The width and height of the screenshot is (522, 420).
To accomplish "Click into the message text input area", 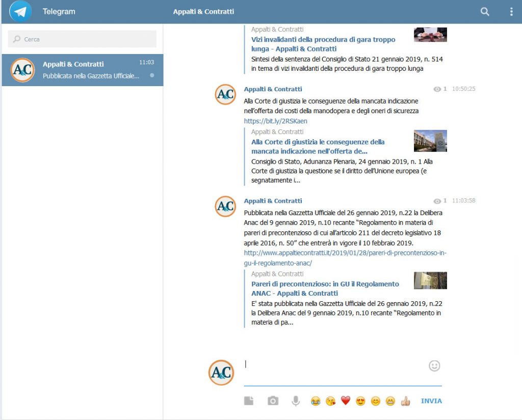I will (x=335, y=371).
